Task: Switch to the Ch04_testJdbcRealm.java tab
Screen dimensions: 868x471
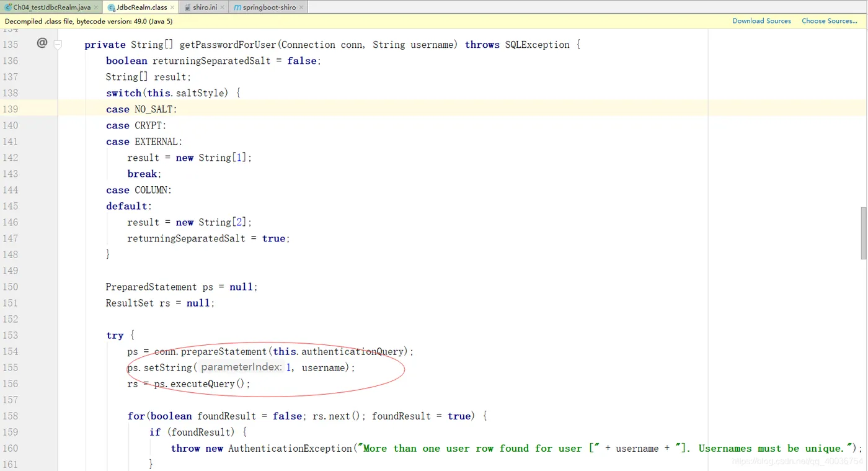Action: point(51,7)
